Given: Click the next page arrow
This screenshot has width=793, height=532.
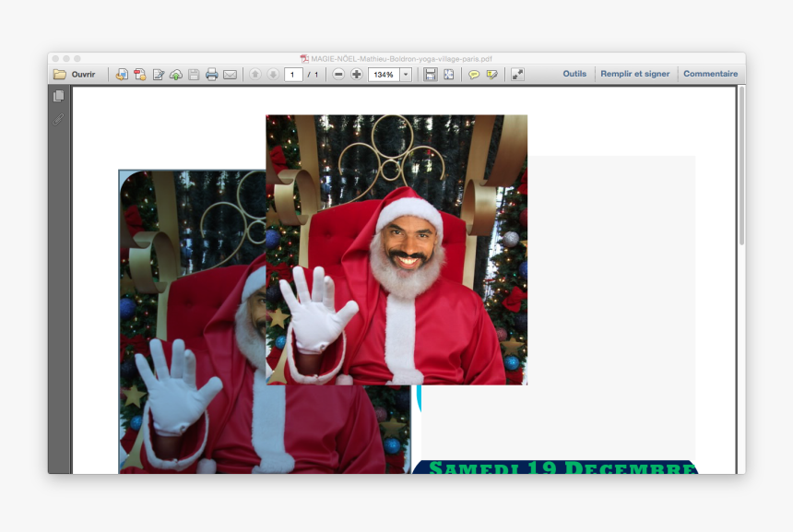Looking at the screenshot, I should coord(273,75).
